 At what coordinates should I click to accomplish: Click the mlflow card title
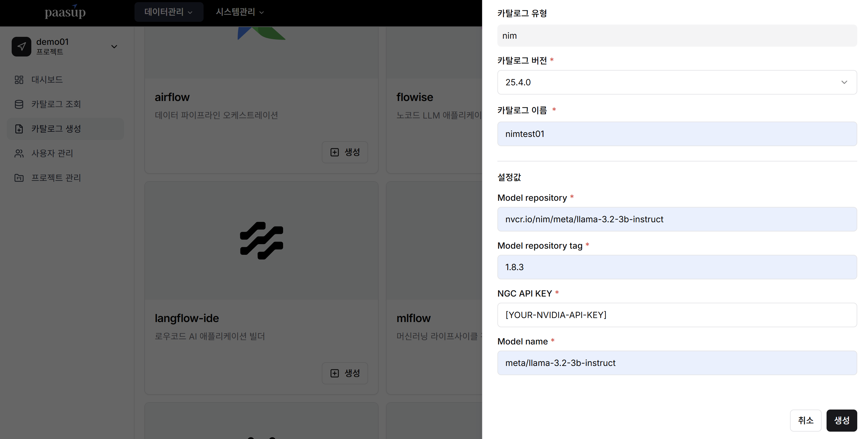(x=414, y=318)
